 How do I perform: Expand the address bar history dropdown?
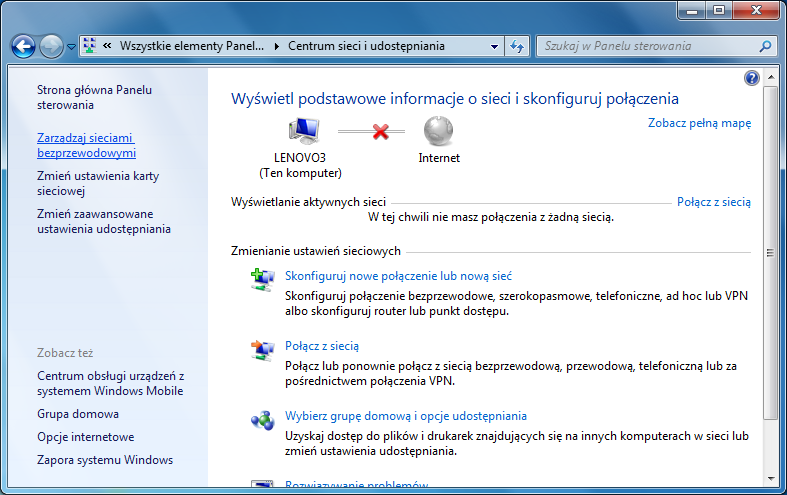495,46
